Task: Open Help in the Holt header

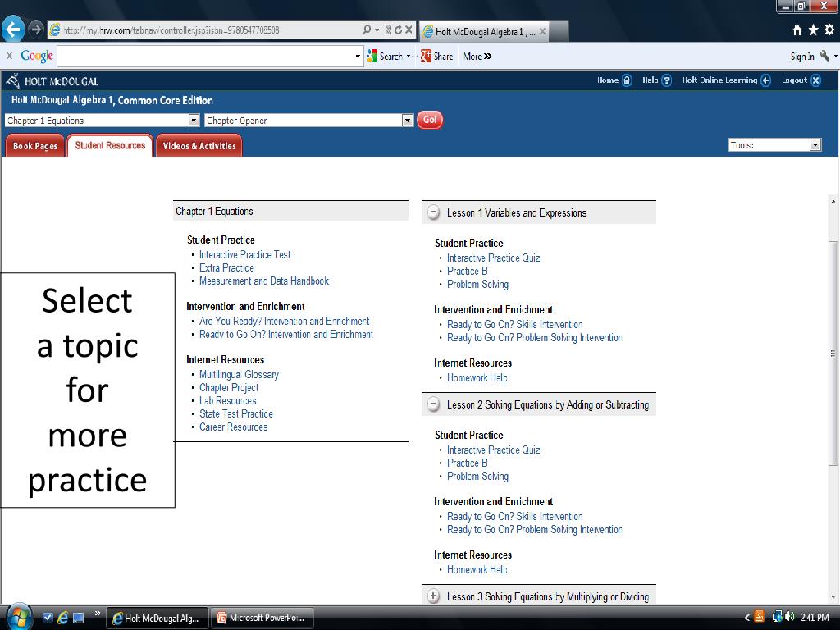Action: pyautogui.click(x=656, y=80)
